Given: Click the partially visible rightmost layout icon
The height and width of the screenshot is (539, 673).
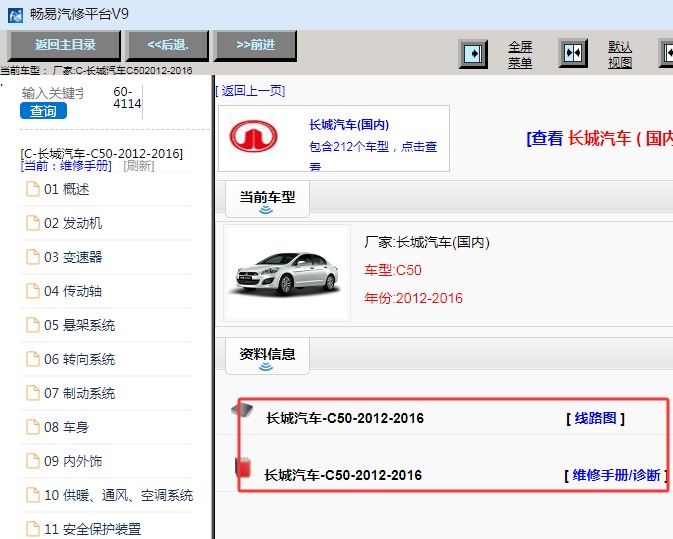Looking at the screenshot, I should [666, 53].
